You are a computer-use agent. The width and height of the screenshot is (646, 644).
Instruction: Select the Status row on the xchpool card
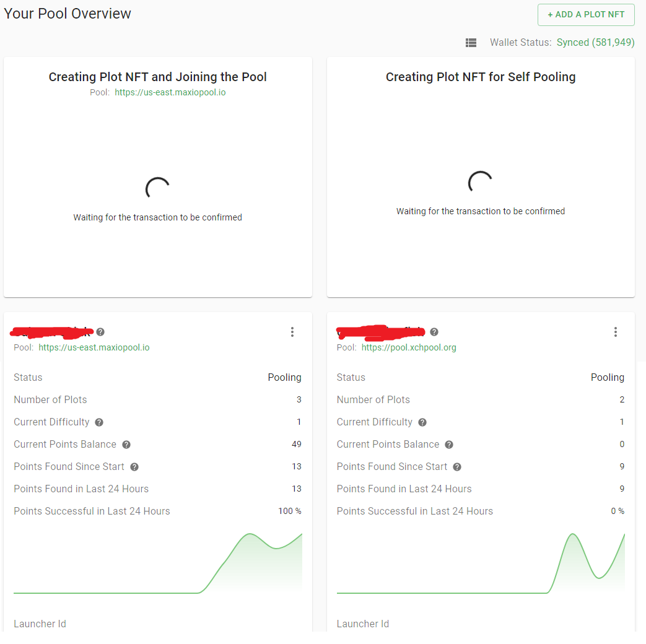[351, 377]
